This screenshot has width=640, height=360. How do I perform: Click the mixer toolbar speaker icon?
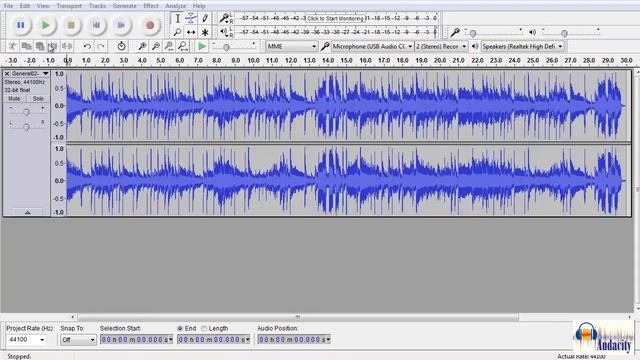click(532, 32)
